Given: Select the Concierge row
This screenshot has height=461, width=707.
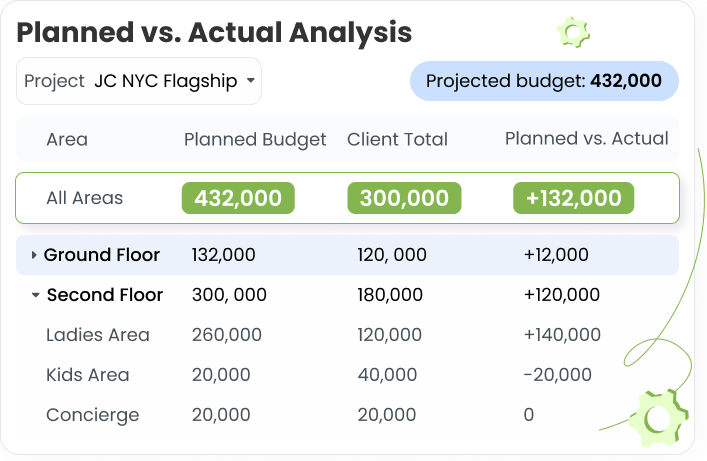Looking at the screenshot, I should click(x=347, y=415).
